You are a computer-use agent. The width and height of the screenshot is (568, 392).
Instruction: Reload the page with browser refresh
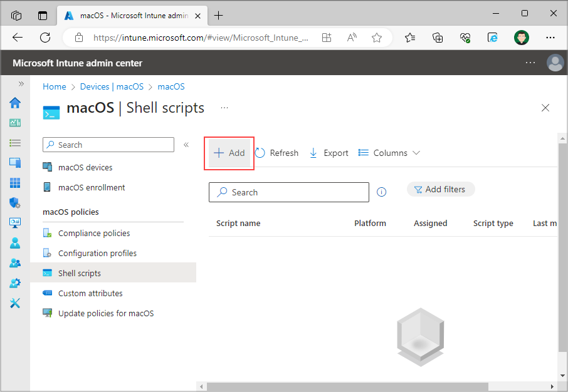45,38
